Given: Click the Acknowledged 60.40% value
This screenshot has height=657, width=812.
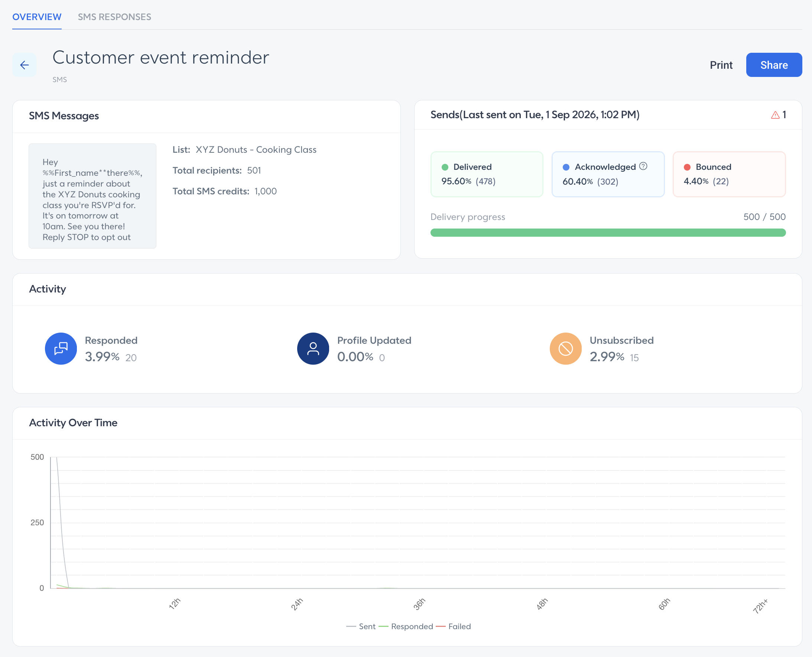Looking at the screenshot, I should pyautogui.click(x=578, y=182).
